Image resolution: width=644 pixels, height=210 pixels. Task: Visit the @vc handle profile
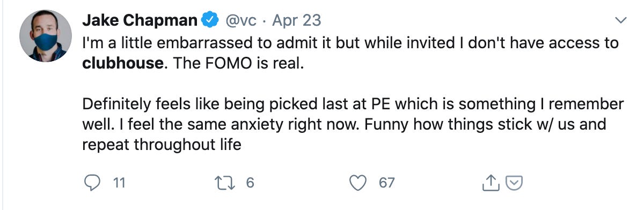[241, 20]
